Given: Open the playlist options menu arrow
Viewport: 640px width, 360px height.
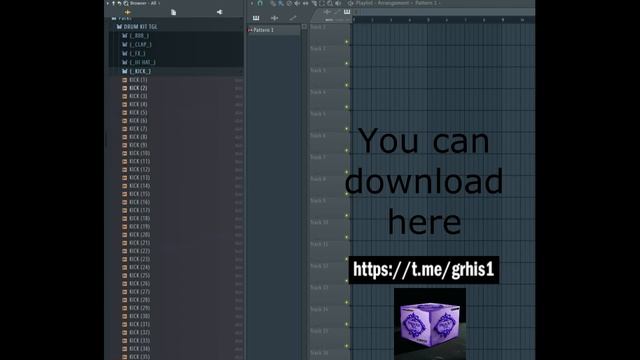Looking at the screenshot, I should pyautogui.click(x=252, y=3).
